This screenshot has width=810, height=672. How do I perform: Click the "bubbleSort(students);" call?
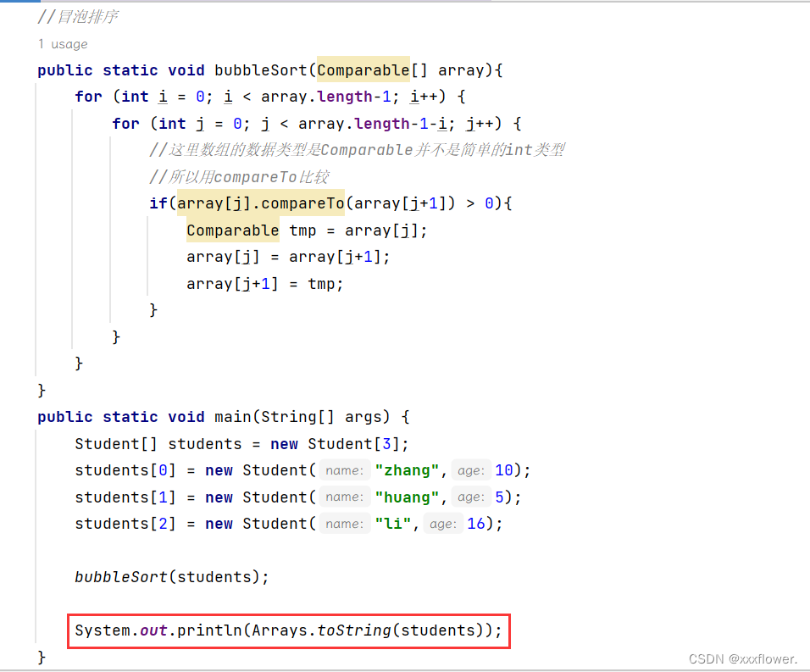171,577
